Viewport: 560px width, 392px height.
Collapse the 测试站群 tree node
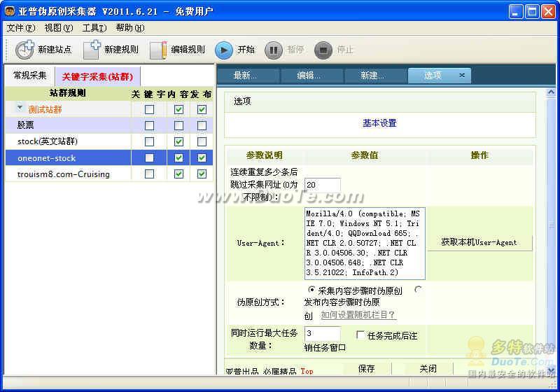coord(20,109)
